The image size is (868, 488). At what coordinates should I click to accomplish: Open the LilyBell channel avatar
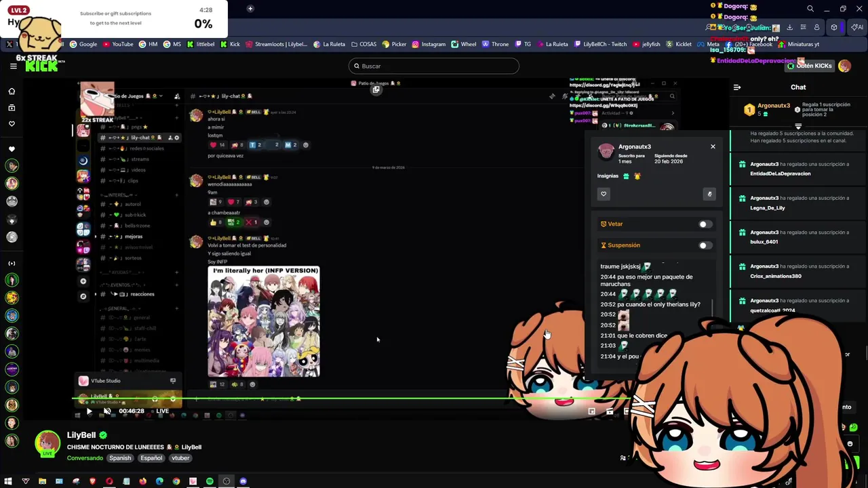pos(47,444)
